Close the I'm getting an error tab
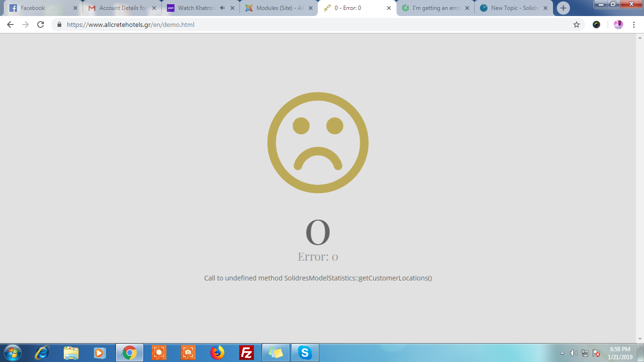The width and height of the screenshot is (644, 362). (x=467, y=8)
